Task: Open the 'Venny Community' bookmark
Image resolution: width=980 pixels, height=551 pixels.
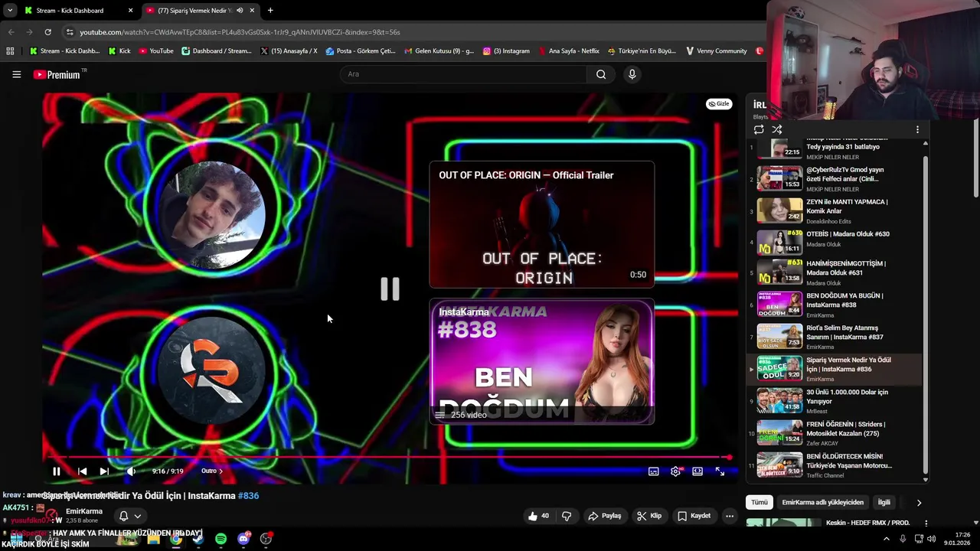Action: 717,51
